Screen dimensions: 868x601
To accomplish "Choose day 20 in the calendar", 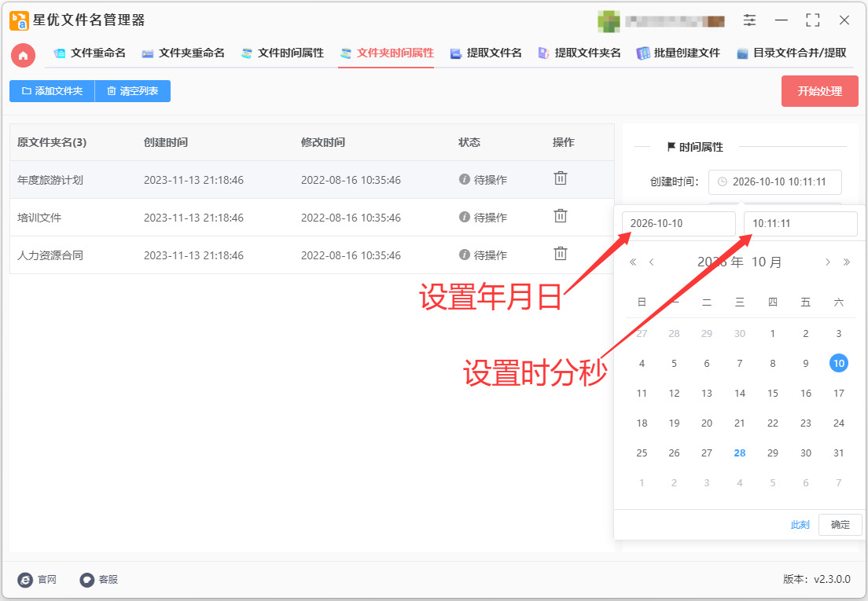I will coord(707,423).
